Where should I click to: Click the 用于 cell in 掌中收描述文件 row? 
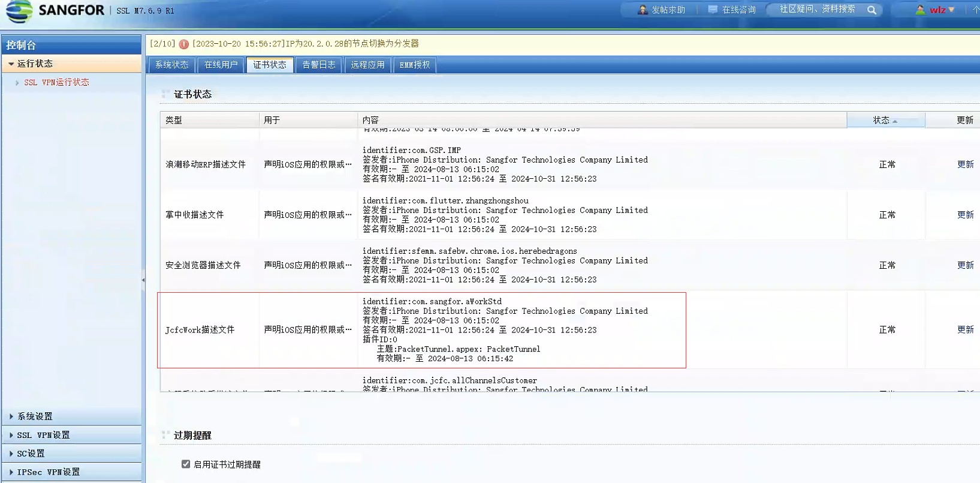tap(308, 215)
